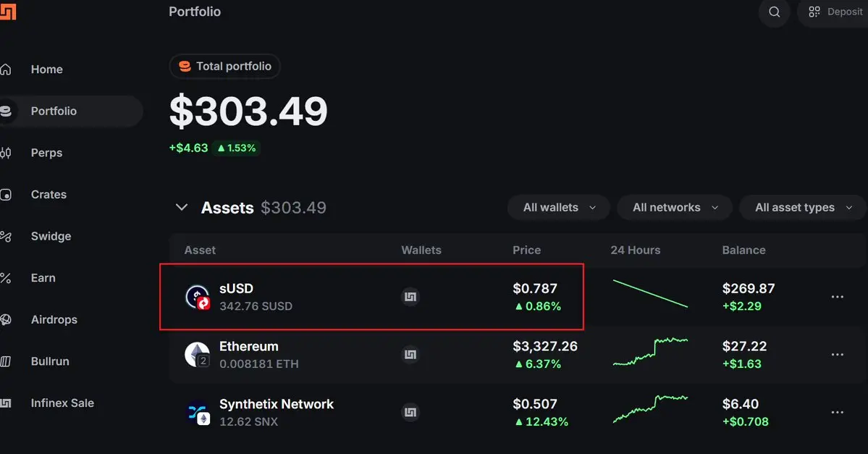Click the 12.62 SNX amount
The width and height of the screenshot is (868, 454).
point(248,422)
